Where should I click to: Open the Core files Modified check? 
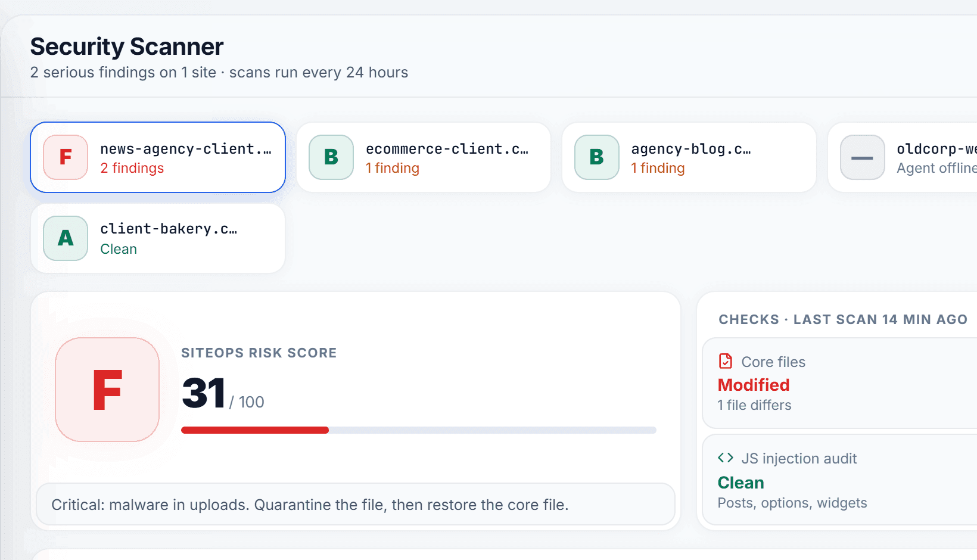[840, 383]
